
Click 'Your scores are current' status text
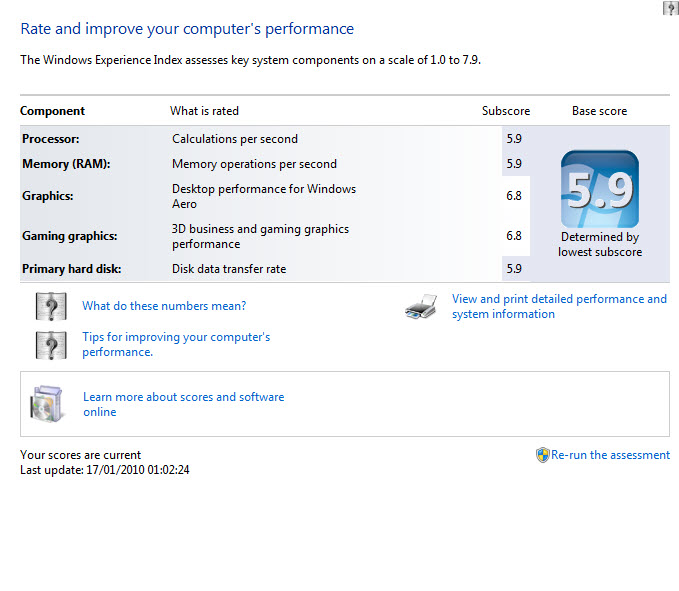81,455
